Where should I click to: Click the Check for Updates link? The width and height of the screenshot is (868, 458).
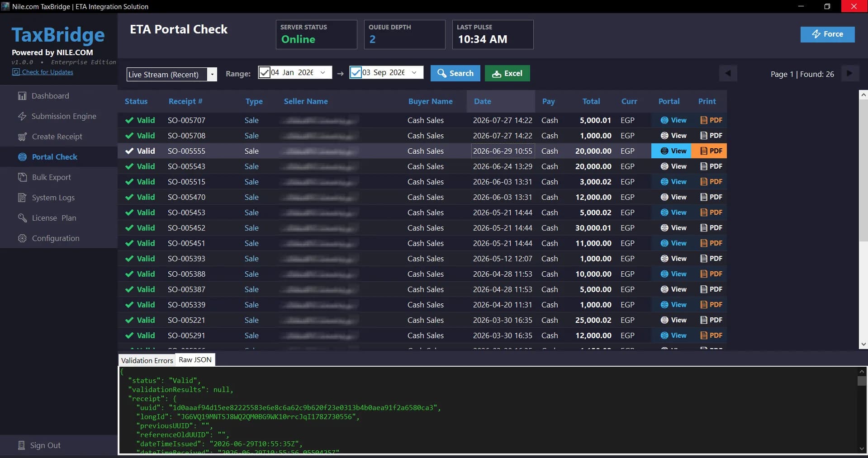click(43, 72)
